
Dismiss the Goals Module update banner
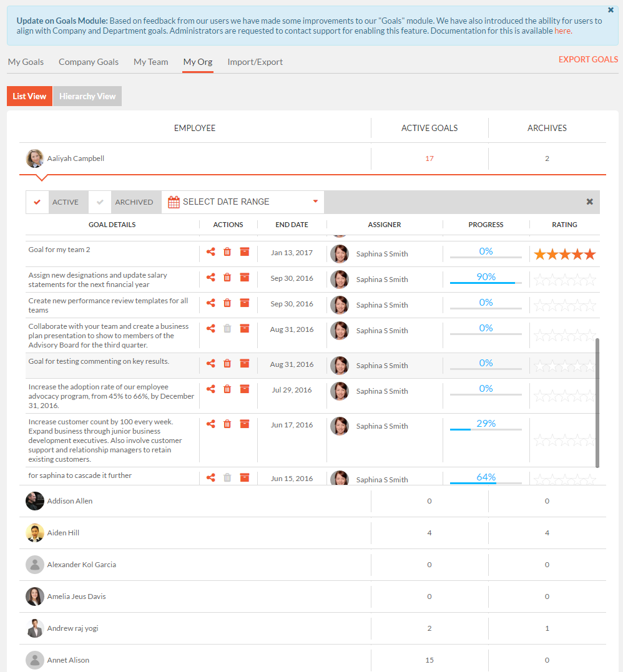pos(611,10)
